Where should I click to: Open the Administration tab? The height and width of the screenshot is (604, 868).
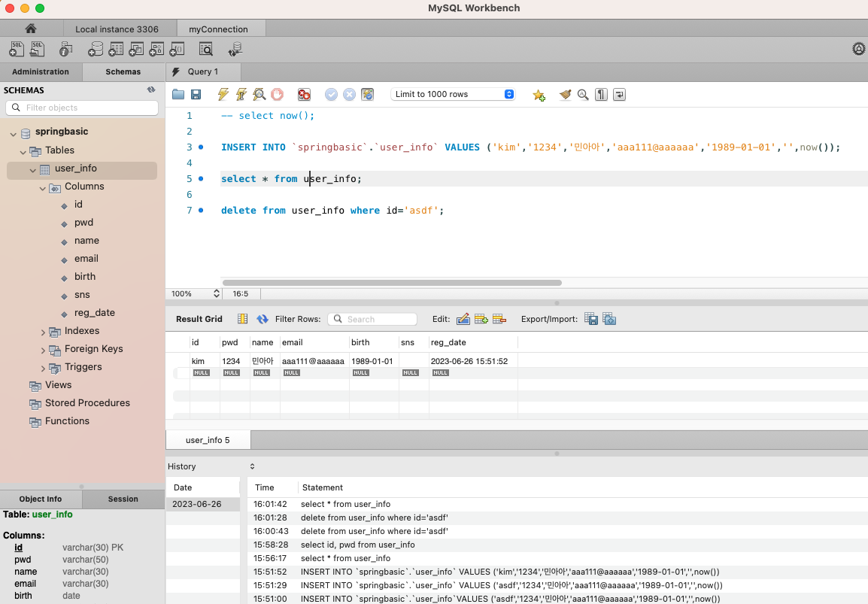(x=41, y=71)
